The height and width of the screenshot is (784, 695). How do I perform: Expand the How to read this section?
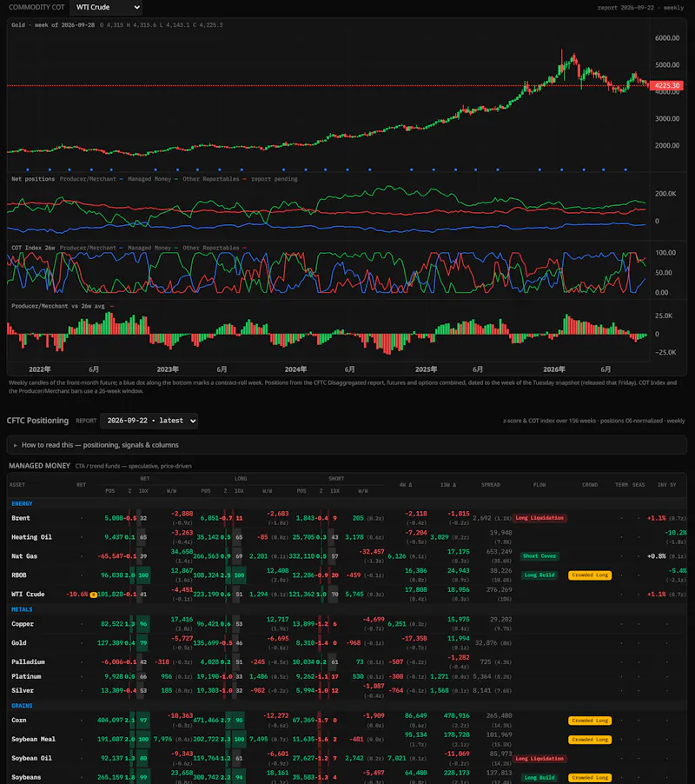coord(347,444)
